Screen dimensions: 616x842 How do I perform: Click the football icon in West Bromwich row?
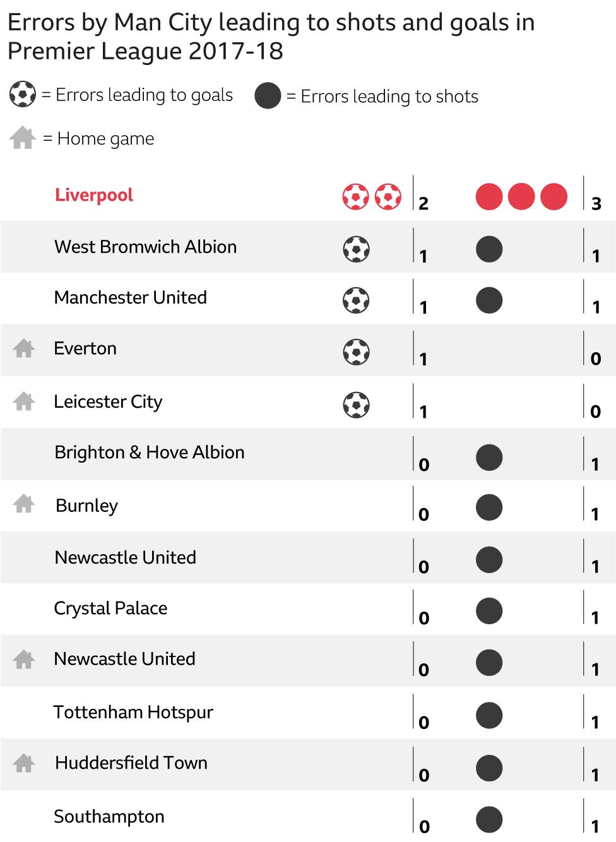coord(356,249)
